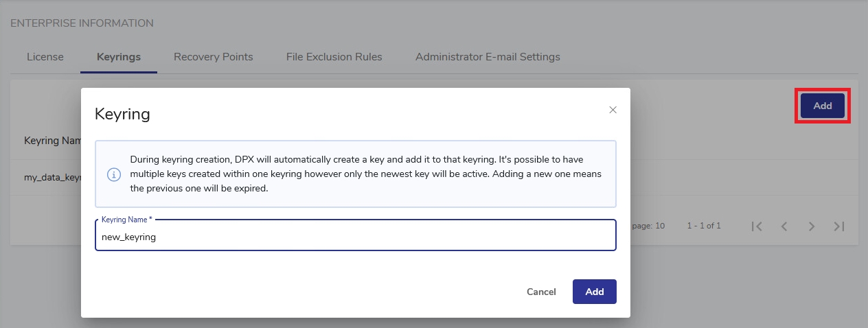Jump to the last page of keyrings
Image resolution: width=868 pixels, height=328 pixels.
point(838,226)
